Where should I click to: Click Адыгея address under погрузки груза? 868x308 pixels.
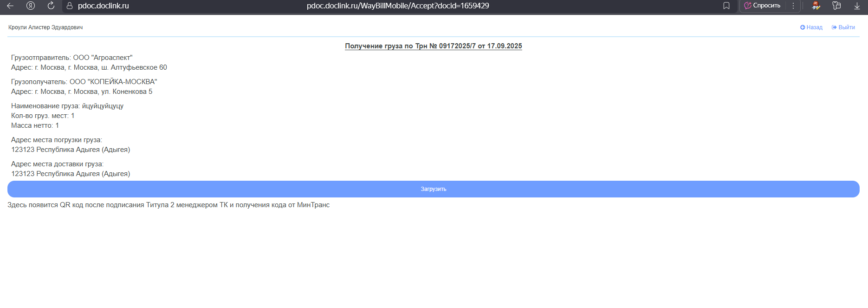(x=71, y=150)
